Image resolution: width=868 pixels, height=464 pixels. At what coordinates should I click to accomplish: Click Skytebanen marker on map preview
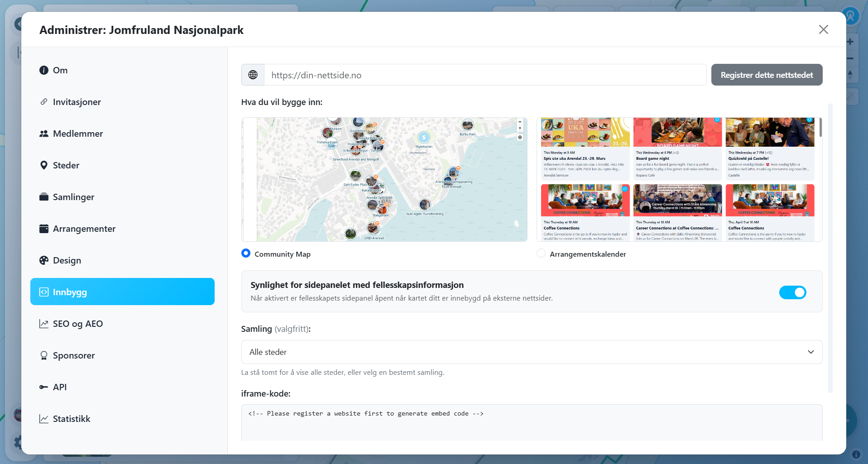pos(424,137)
